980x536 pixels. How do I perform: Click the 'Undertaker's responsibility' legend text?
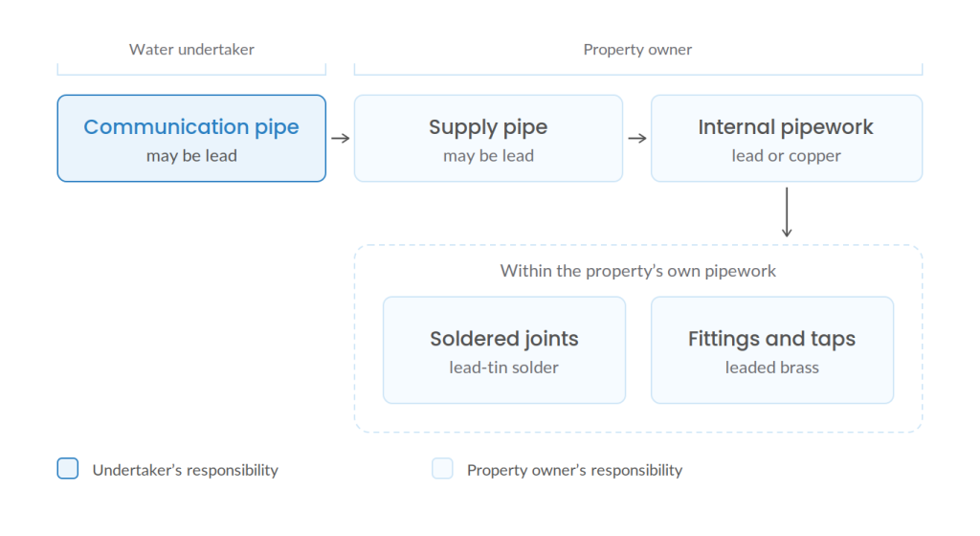coord(185,470)
